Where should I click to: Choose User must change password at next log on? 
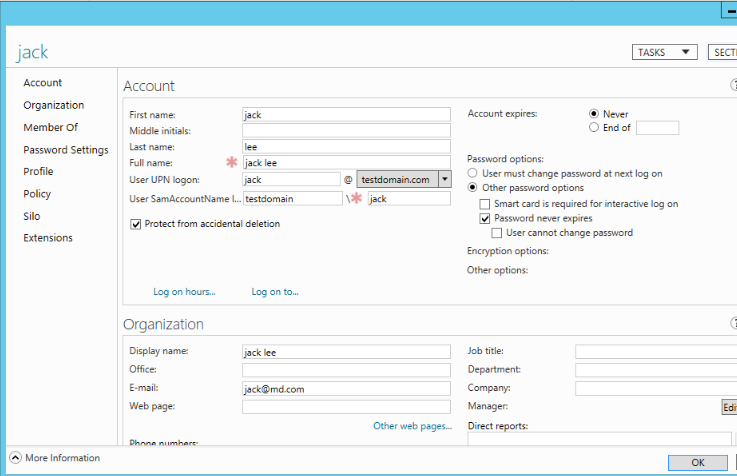point(472,173)
